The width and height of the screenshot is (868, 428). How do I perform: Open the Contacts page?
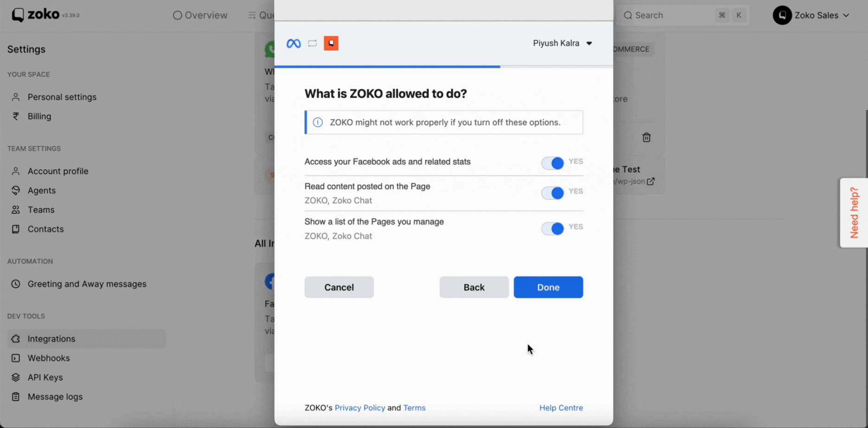click(x=45, y=229)
